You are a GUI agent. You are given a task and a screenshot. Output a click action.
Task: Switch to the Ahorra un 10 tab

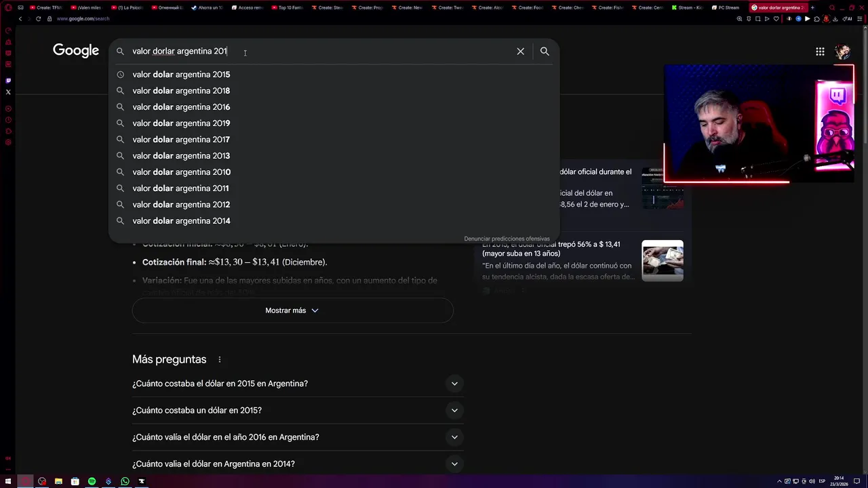click(207, 7)
